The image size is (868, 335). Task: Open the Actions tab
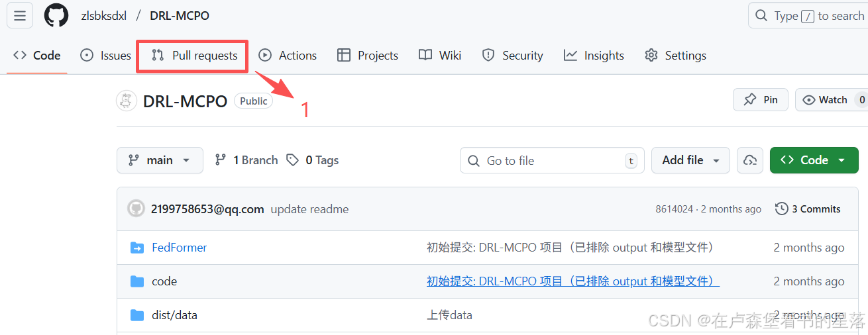click(x=288, y=56)
